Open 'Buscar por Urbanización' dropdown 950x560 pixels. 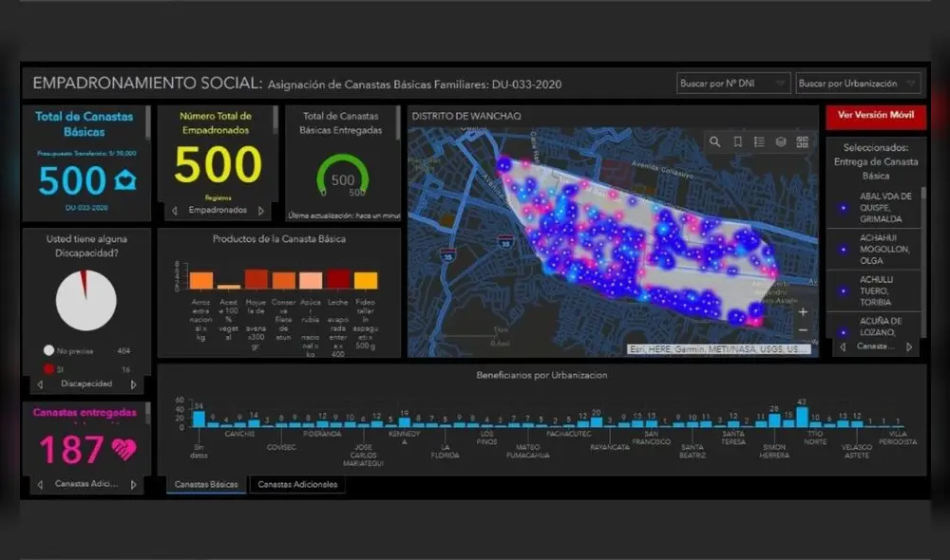coord(858,84)
